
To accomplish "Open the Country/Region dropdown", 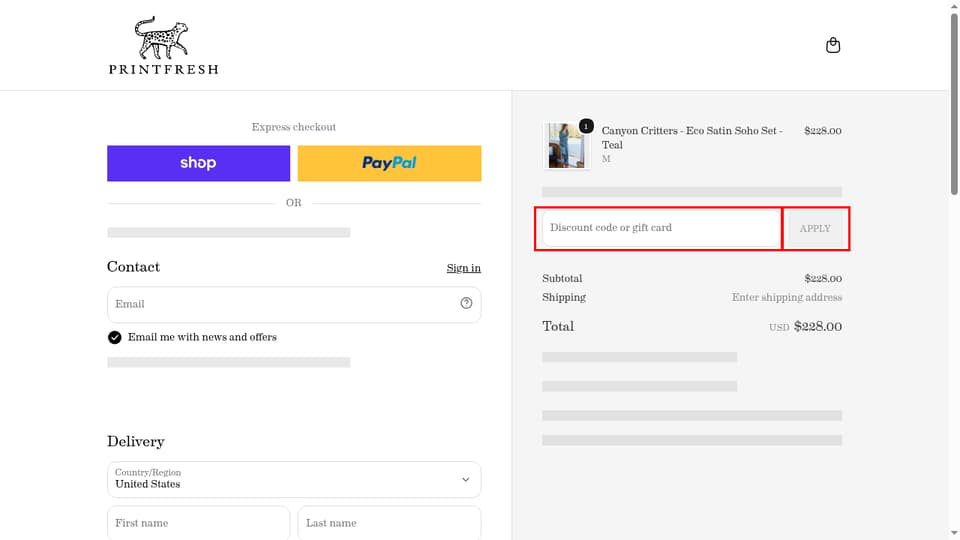I will coord(294,479).
